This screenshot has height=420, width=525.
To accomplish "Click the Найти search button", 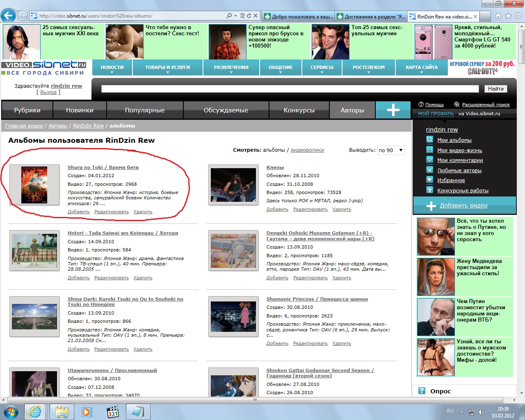I will [495, 89].
